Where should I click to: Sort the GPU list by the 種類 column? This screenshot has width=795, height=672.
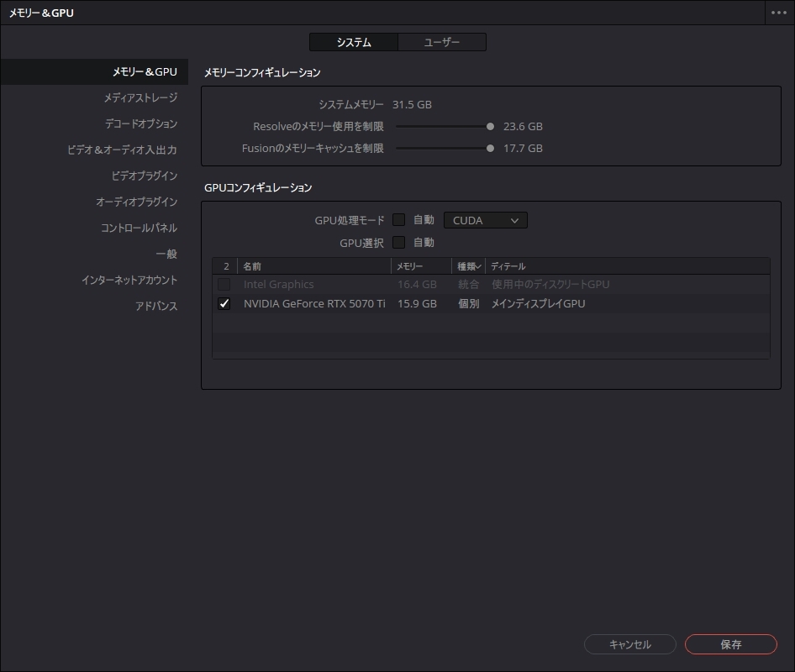pyautogui.click(x=465, y=265)
